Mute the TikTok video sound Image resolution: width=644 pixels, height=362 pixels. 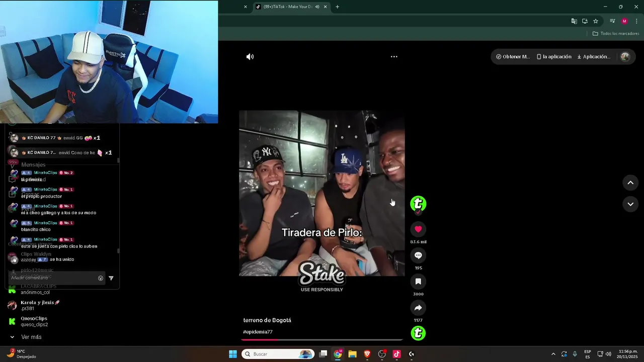pos(250,57)
